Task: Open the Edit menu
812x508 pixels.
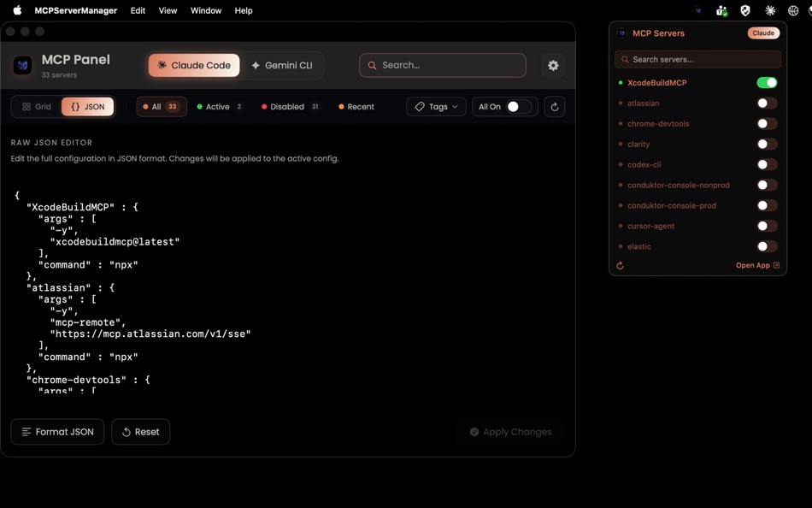Action: pos(138,10)
